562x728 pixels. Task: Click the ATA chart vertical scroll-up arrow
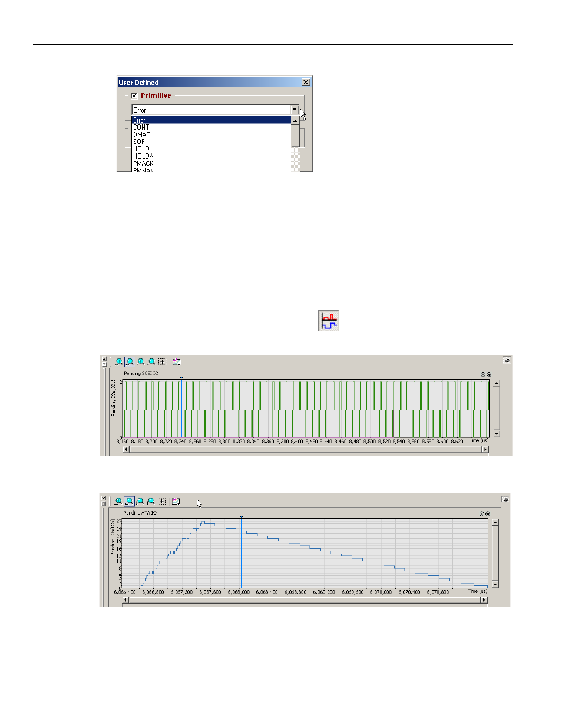click(495, 522)
